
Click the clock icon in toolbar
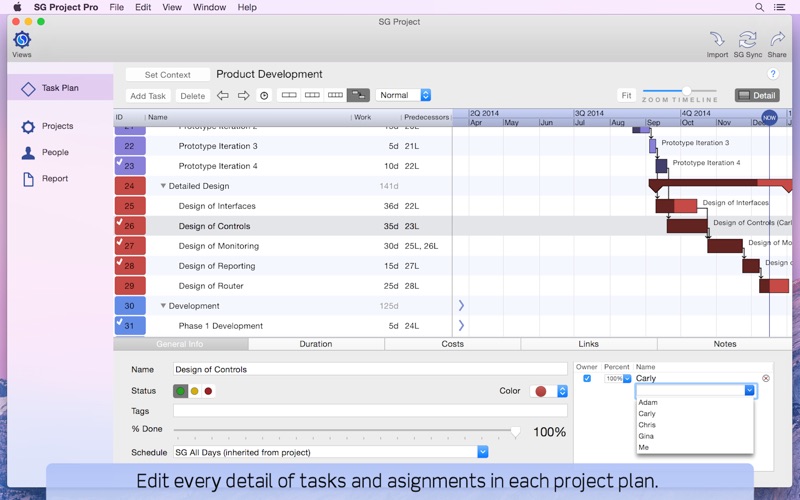264,95
